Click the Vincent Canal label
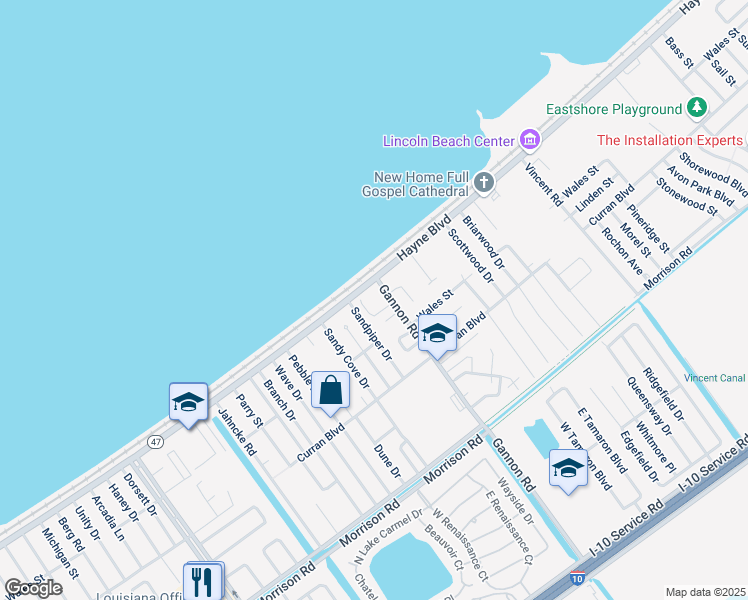The width and height of the screenshot is (748, 600). click(714, 378)
